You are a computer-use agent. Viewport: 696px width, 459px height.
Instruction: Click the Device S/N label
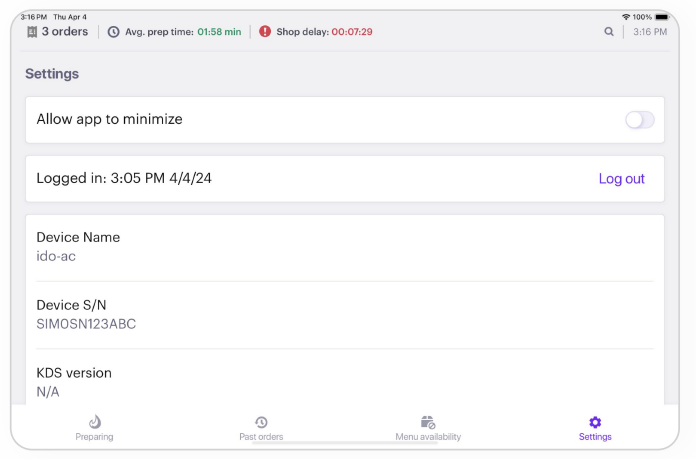click(71, 305)
